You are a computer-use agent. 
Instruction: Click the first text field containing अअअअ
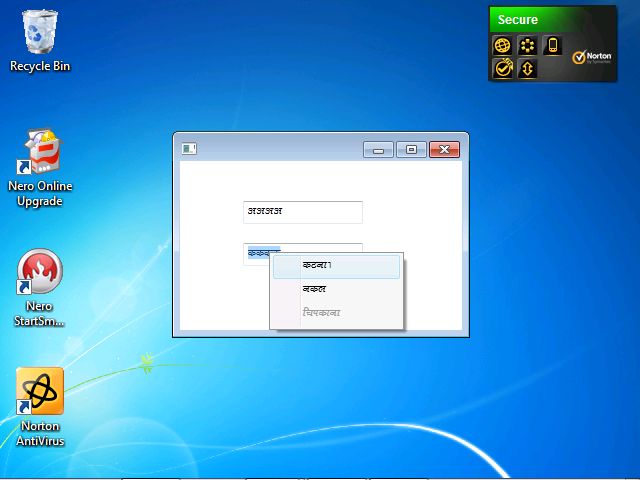(x=303, y=212)
